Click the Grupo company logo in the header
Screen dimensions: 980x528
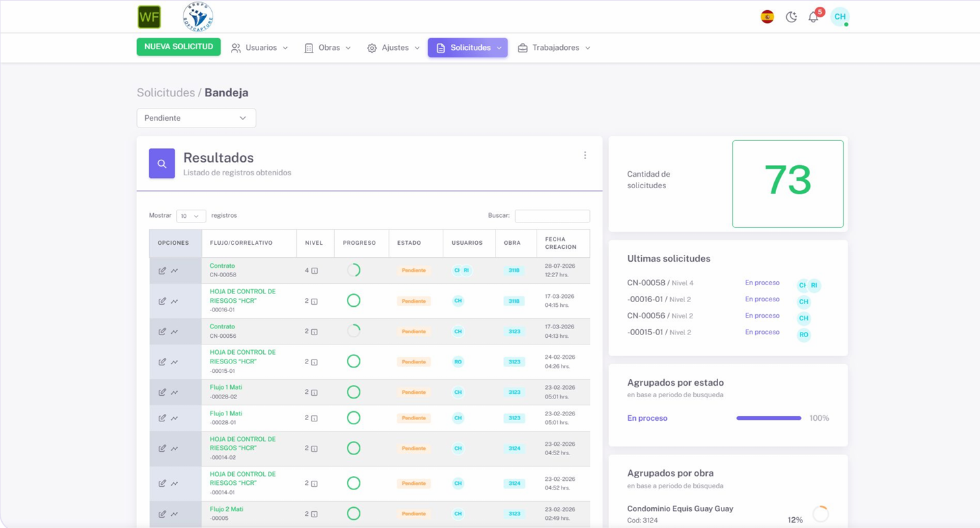coord(198,17)
